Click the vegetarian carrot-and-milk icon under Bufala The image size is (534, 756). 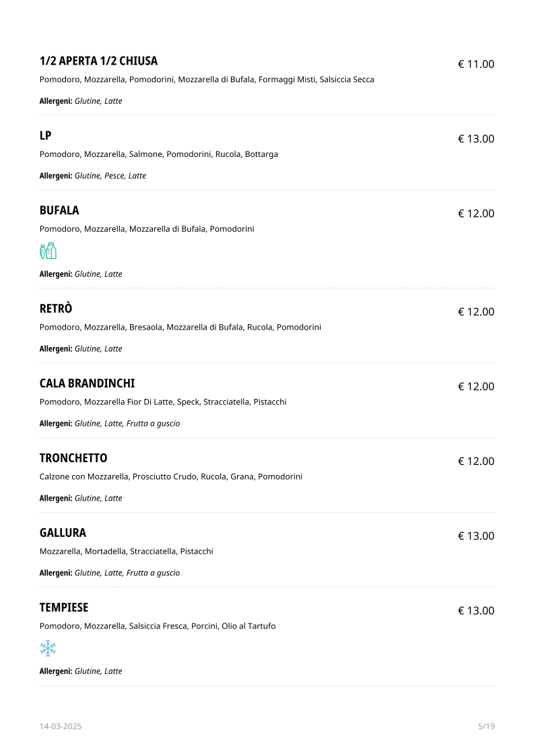(x=48, y=251)
